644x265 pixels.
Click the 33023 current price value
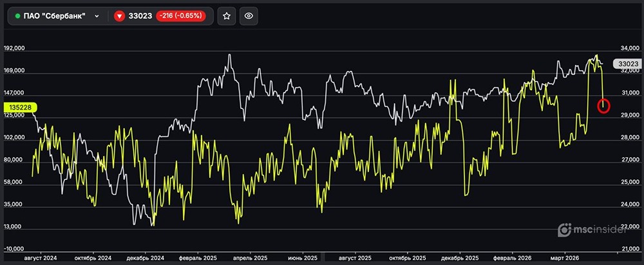[x=140, y=16]
